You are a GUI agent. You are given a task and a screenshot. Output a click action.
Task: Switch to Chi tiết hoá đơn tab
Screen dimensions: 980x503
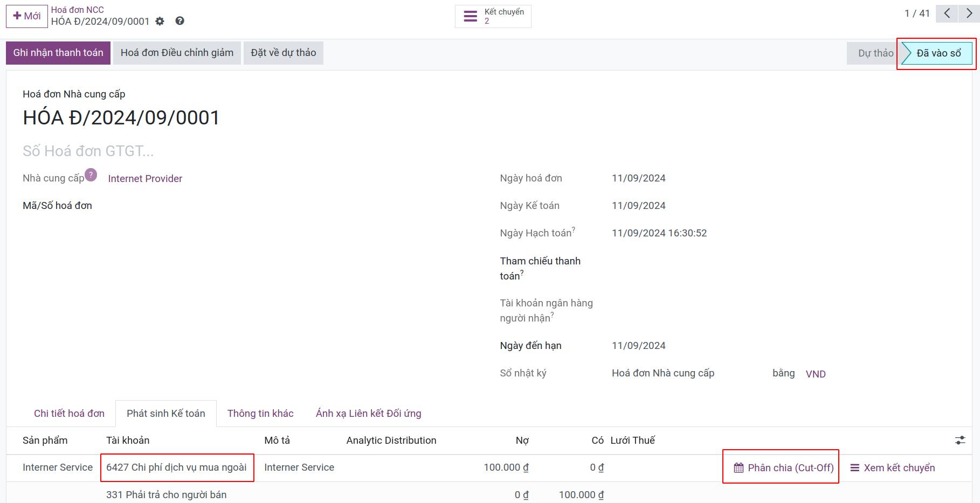coord(69,414)
